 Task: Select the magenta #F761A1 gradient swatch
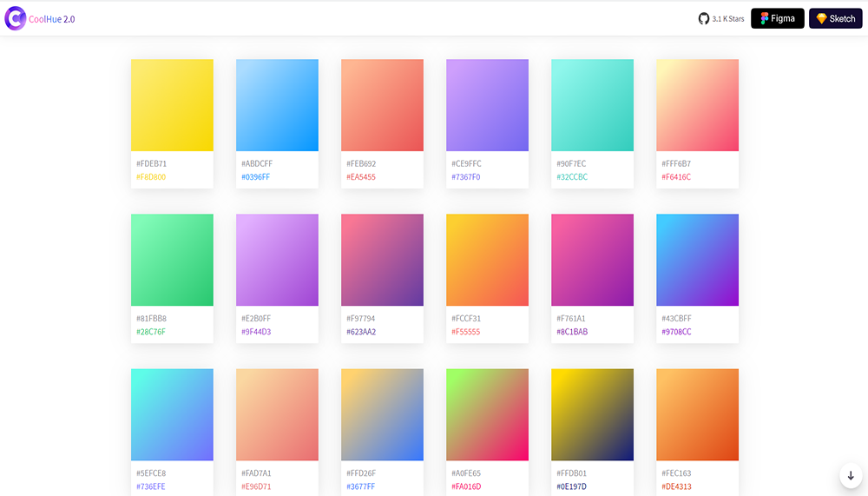click(x=592, y=260)
